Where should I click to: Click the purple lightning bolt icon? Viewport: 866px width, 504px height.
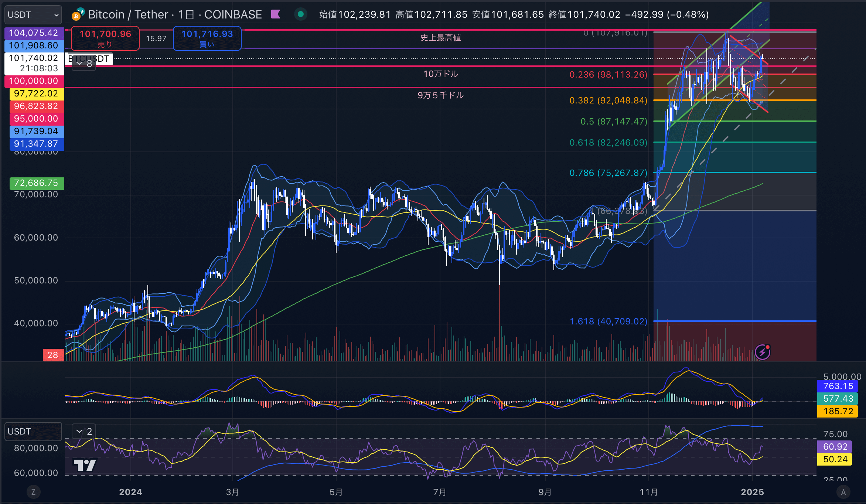[x=763, y=352]
